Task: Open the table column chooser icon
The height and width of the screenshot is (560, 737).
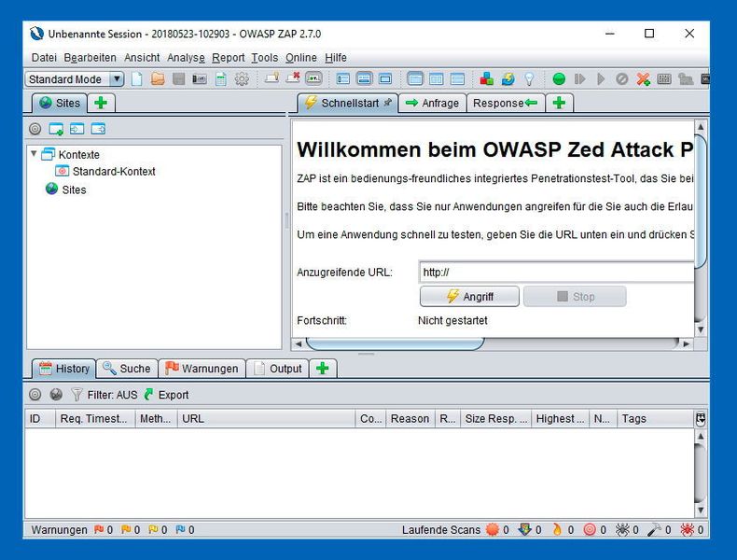Action: [x=701, y=418]
